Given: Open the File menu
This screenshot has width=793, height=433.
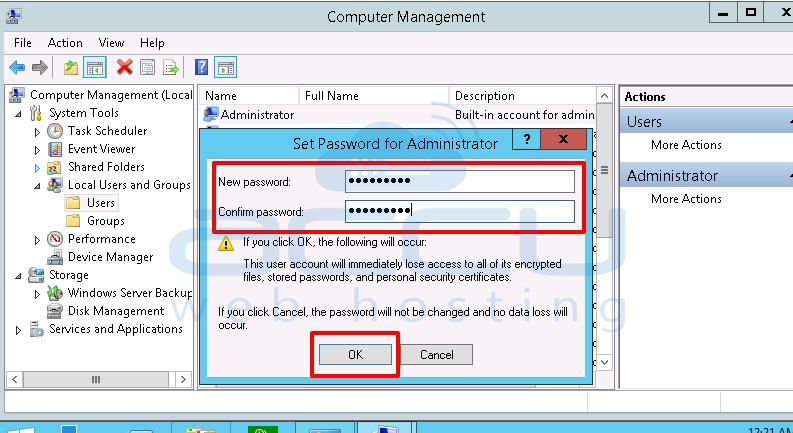Looking at the screenshot, I should pyautogui.click(x=23, y=43).
